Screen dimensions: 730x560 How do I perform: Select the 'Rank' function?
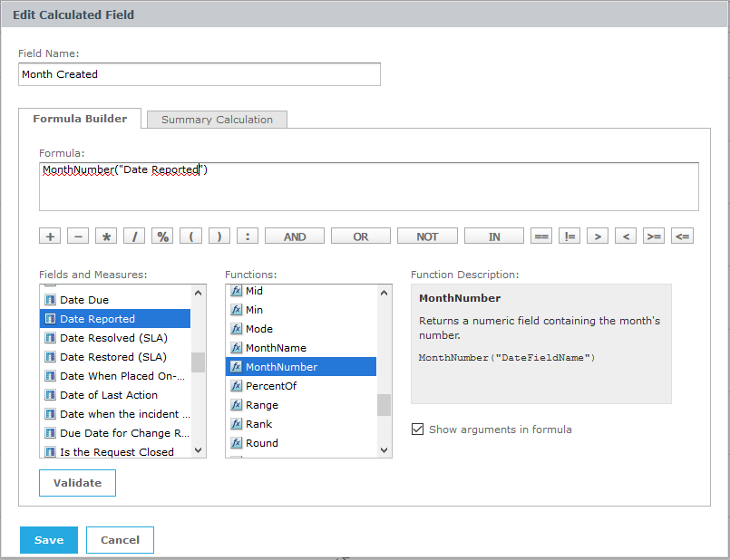coord(301,424)
